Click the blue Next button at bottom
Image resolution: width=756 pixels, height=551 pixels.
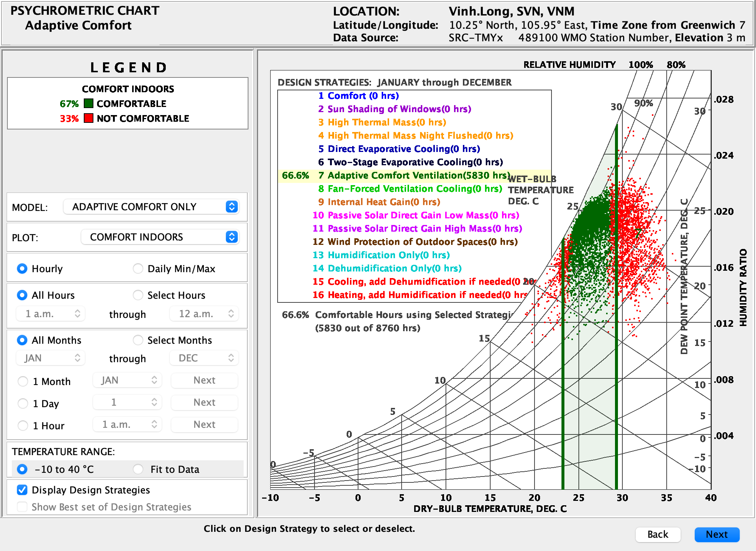[717, 534]
